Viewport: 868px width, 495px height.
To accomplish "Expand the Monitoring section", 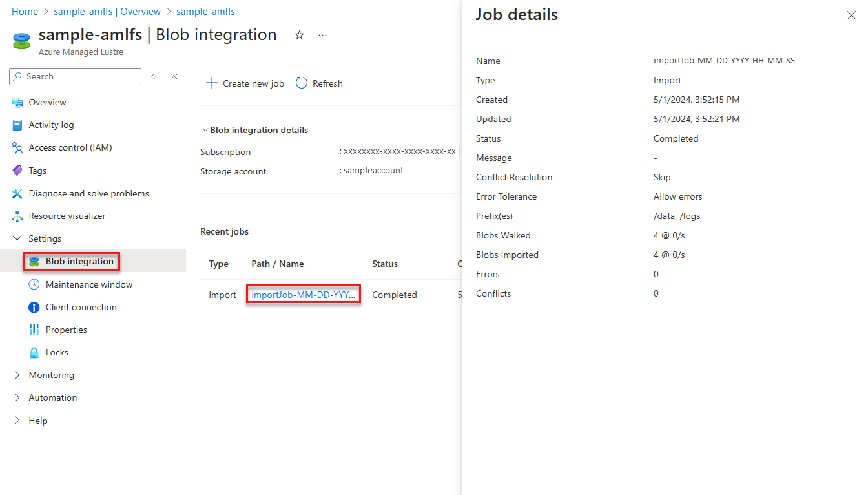I will coord(17,375).
